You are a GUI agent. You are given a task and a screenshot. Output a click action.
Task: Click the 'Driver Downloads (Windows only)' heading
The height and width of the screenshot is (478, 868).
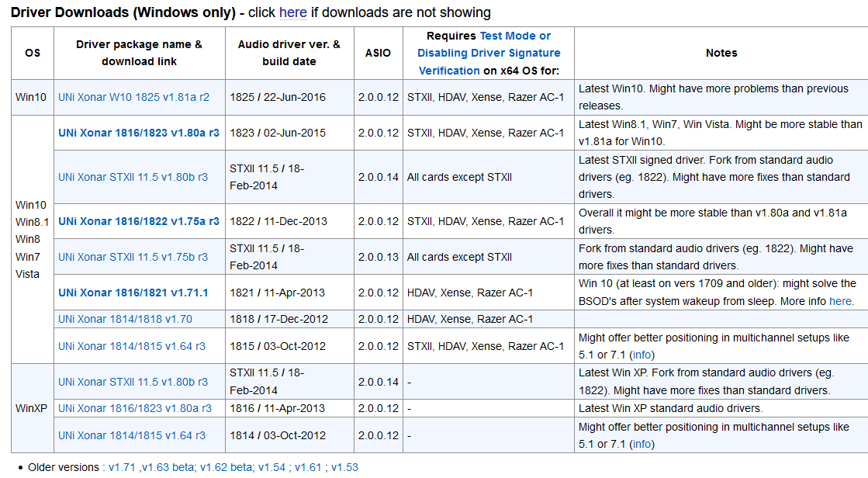(x=123, y=12)
